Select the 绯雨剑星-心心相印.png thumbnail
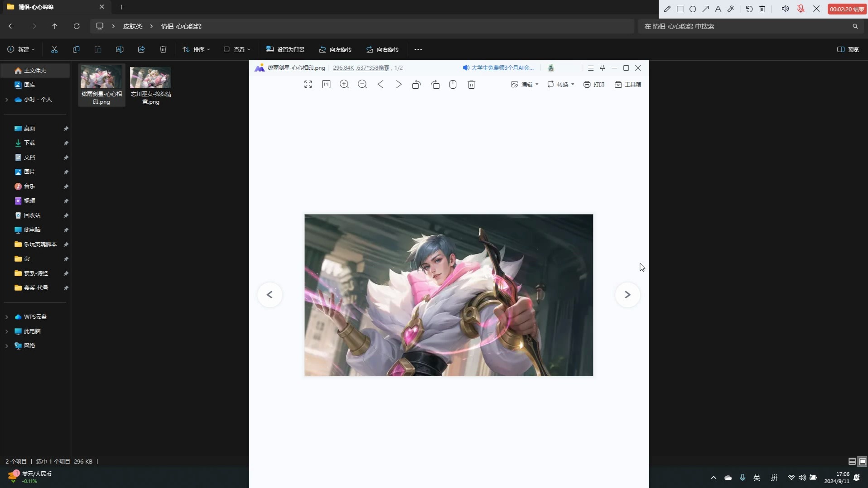This screenshot has height=488, width=868. coord(101,85)
